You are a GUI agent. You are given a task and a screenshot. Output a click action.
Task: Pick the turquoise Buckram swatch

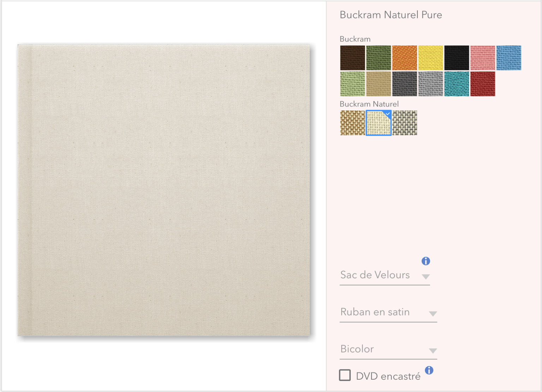pos(457,84)
